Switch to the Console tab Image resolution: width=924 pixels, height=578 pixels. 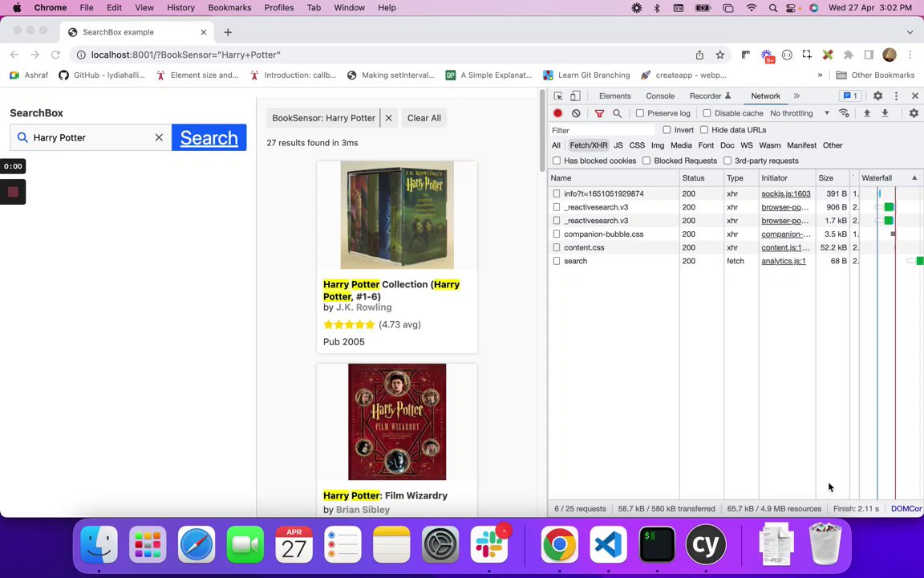660,96
